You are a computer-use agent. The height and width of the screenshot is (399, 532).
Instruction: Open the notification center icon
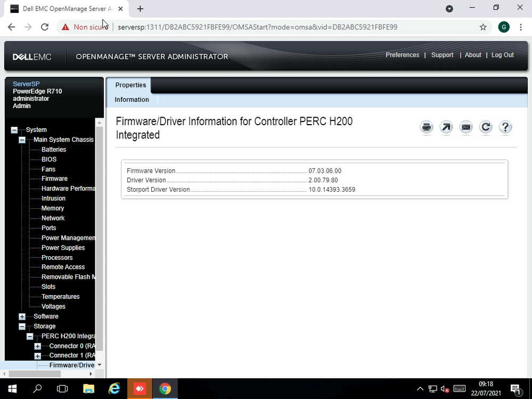[x=515, y=389]
